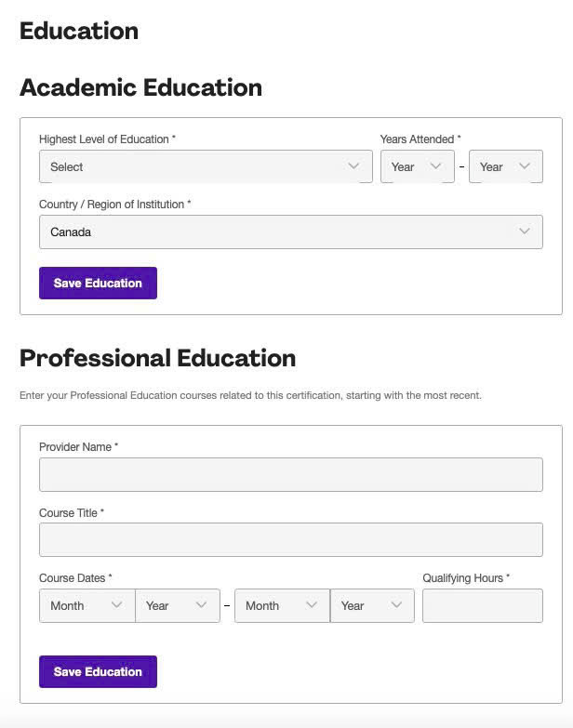Open the Highest Level of Education dropdown
This screenshot has width=573, height=728.
tap(206, 166)
